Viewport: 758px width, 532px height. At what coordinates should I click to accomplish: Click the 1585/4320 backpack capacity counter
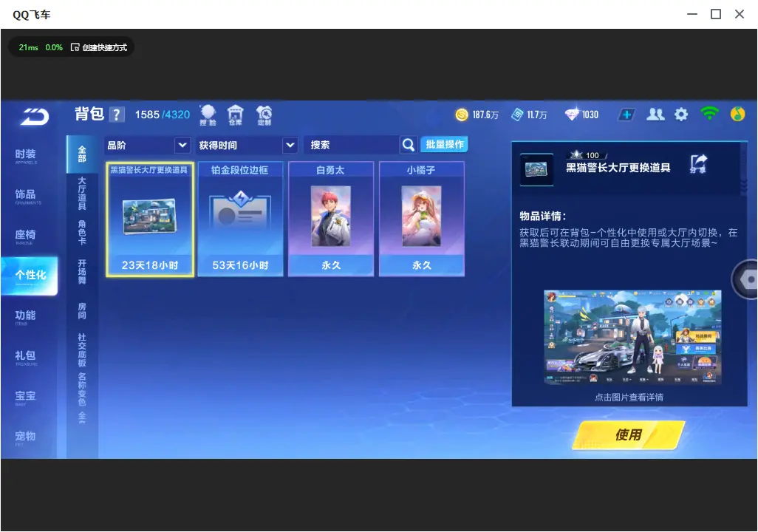163,115
